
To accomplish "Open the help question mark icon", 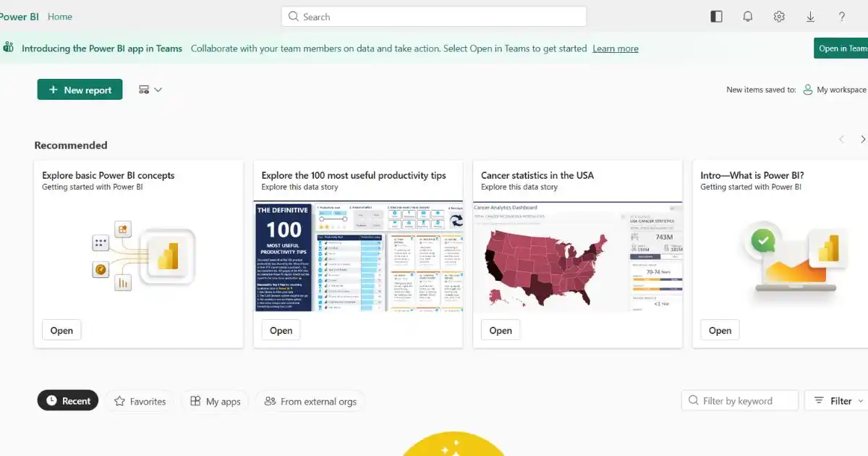I will pos(842,17).
